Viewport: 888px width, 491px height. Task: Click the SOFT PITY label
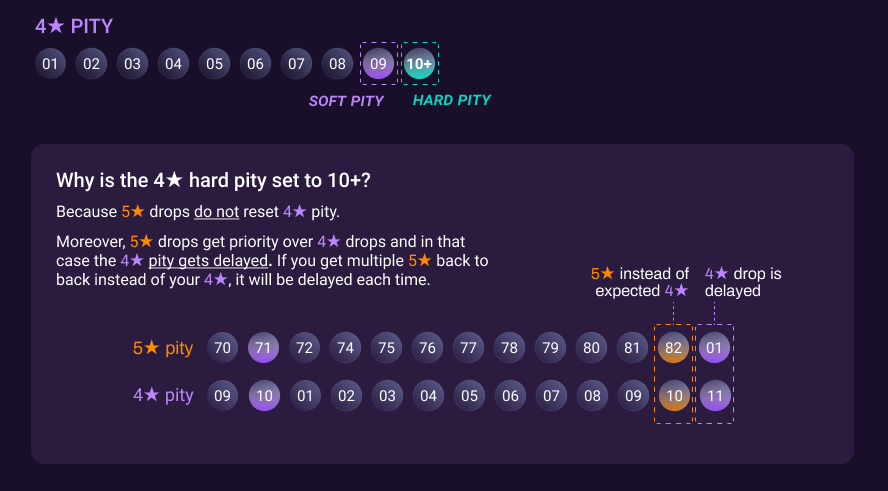(346, 101)
